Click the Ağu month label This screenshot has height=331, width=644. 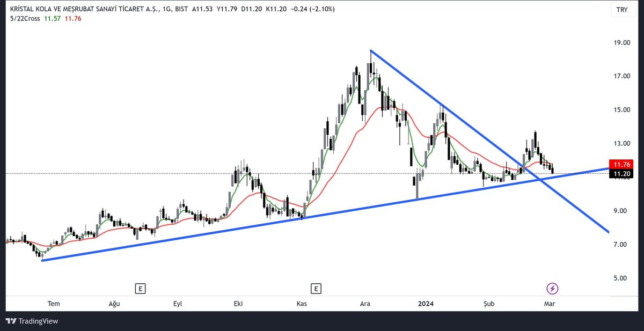114,304
